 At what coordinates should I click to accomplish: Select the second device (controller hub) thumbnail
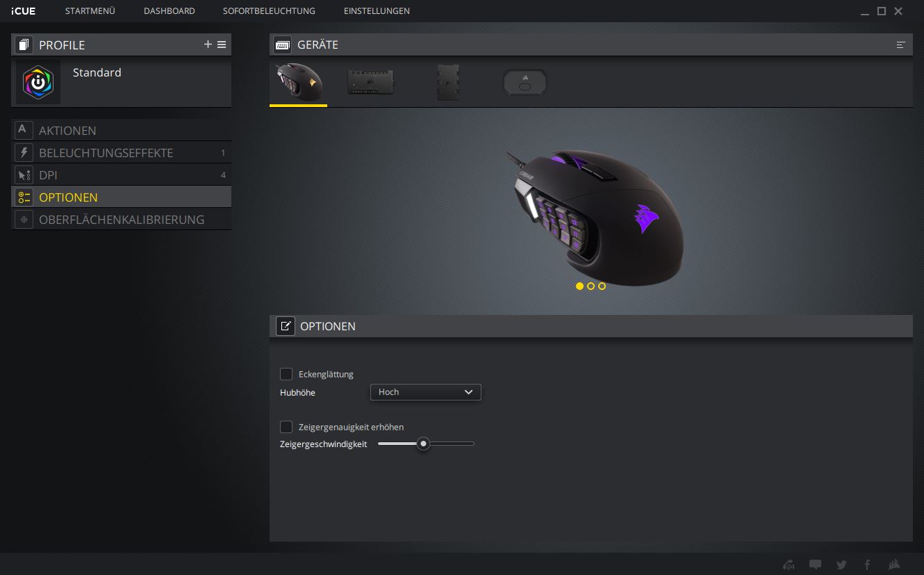pos(371,82)
